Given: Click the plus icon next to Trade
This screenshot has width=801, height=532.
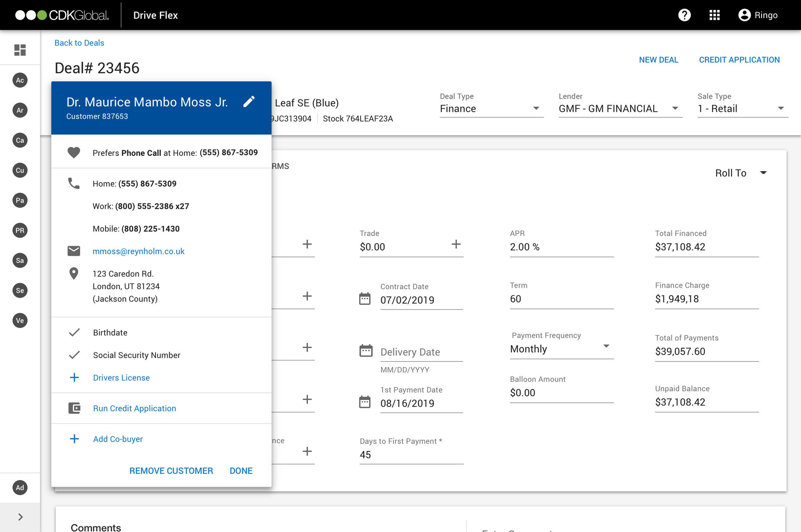Looking at the screenshot, I should [x=456, y=244].
